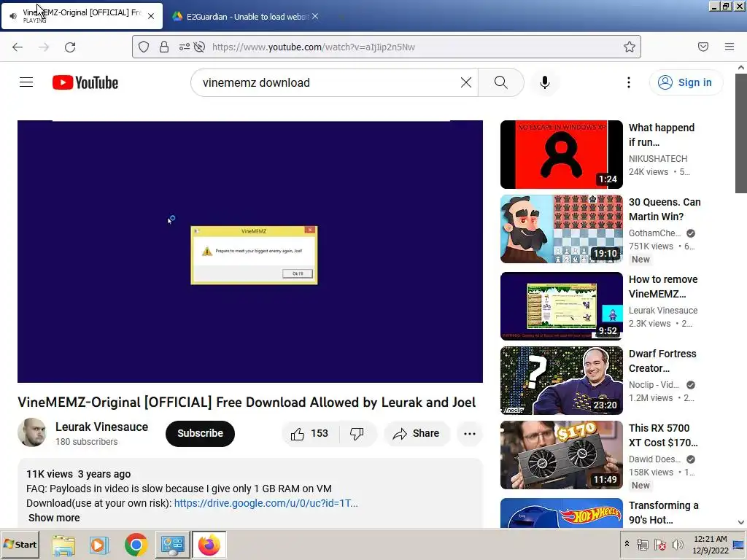Screen dimensions: 747x560
Task: Mute the playing tab via speaker icon
Action: point(13,16)
